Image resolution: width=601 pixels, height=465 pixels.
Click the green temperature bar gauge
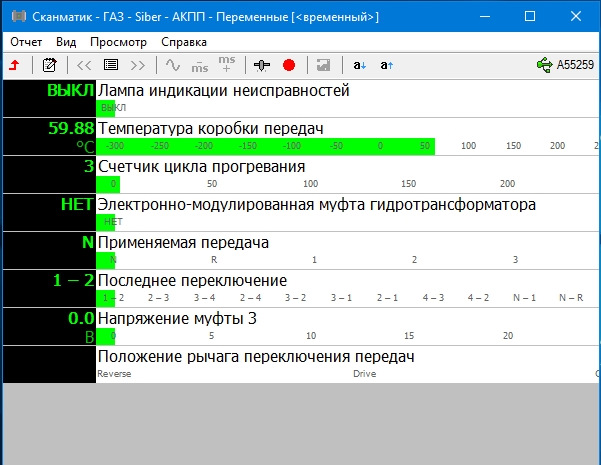(x=266, y=146)
